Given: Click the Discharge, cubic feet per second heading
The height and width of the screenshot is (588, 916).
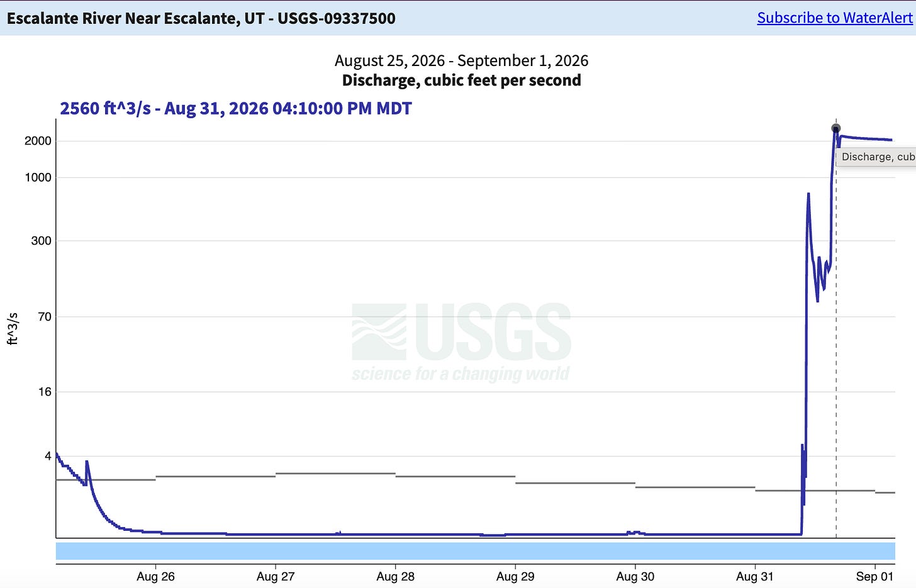Looking at the screenshot, I should coord(462,80).
